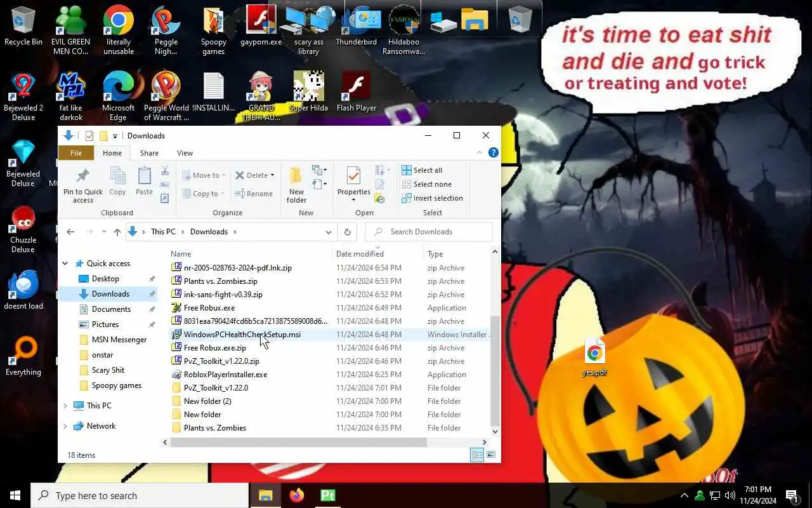Select RobloxPlayerInstaller.exe in the list
This screenshot has height=508, width=812.
tap(225, 375)
